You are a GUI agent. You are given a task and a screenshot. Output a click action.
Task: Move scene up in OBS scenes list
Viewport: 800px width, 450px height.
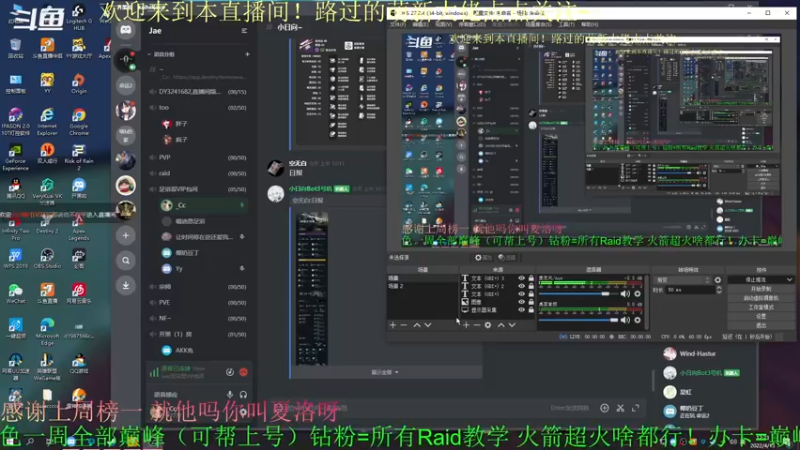click(417, 325)
